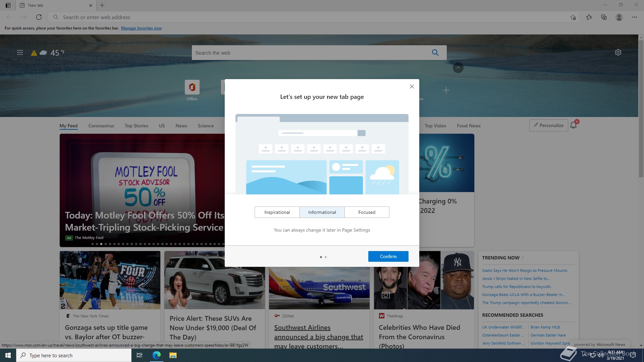Open the Top Video tab

click(435, 126)
